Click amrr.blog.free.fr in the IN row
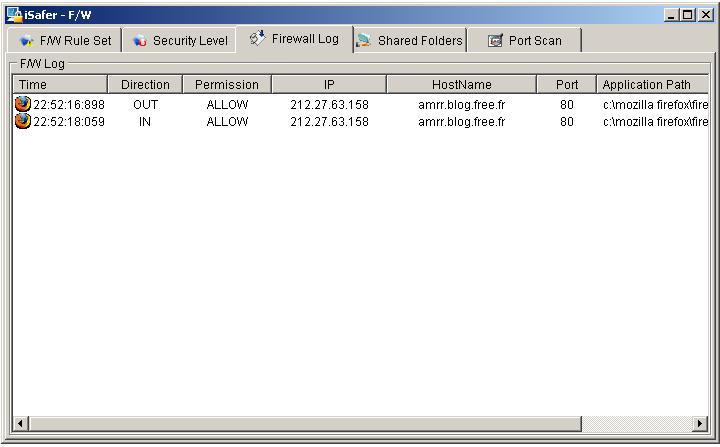This screenshot has width=720, height=447. tap(461, 122)
